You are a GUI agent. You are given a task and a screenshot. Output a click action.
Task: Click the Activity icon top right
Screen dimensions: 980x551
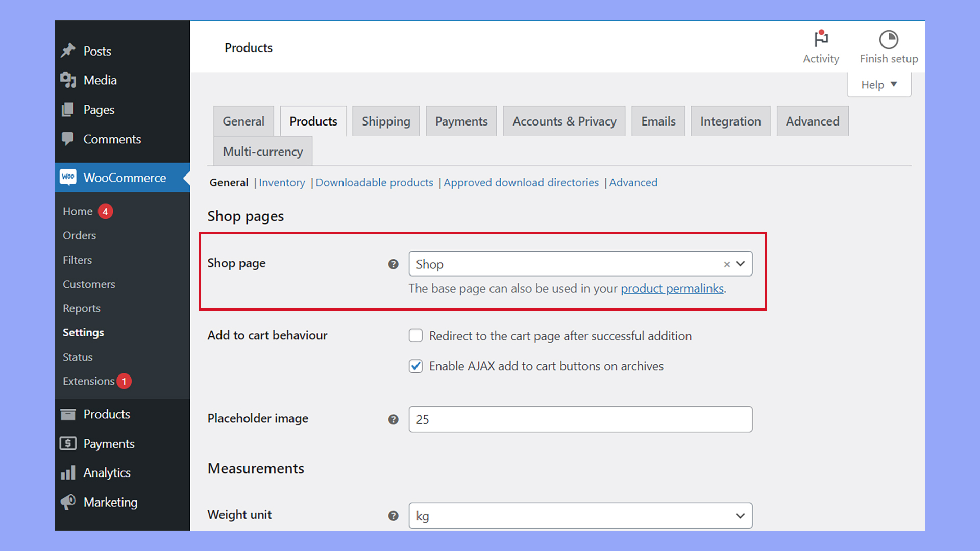[821, 39]
